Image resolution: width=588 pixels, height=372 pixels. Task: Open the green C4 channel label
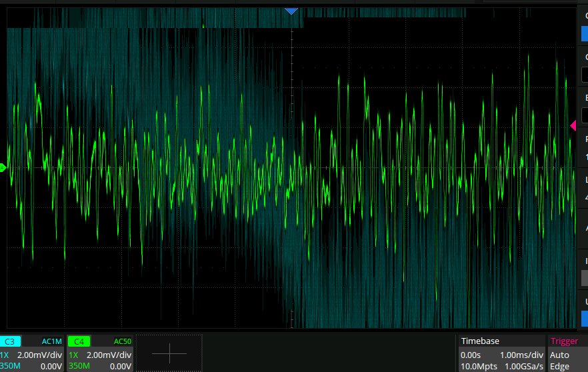(x=78, y=341)
